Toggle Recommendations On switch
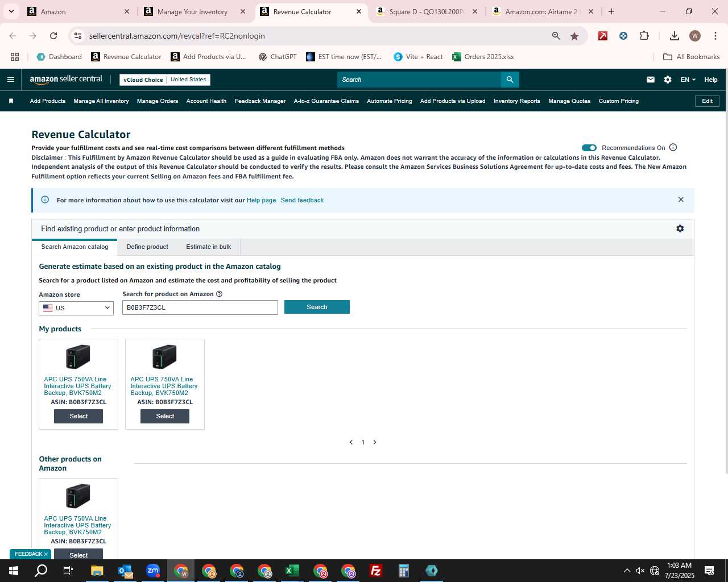This screenshot has width=728, height=582. (x=589, y=148)
